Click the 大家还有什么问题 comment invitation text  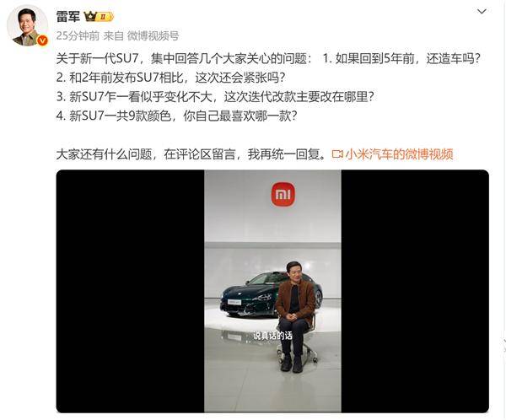coord(191,154)
